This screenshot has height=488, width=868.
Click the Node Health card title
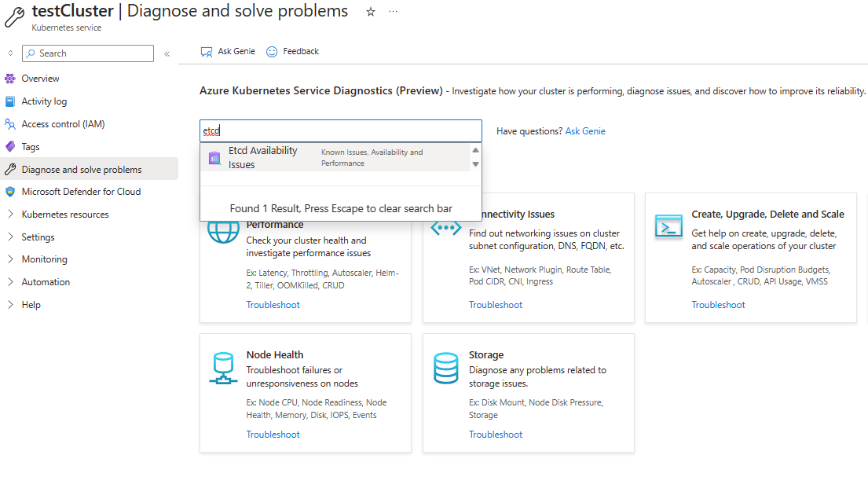click(275, 355)
